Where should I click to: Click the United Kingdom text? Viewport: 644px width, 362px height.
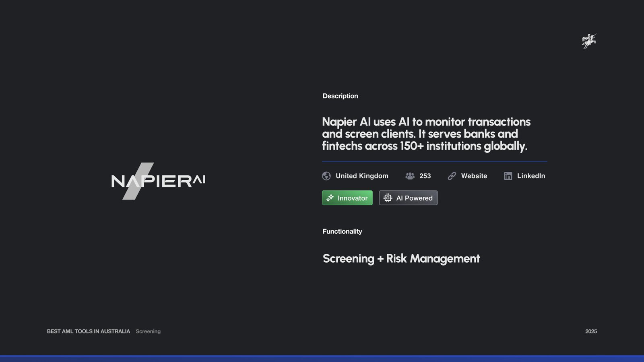pos(362,176)
